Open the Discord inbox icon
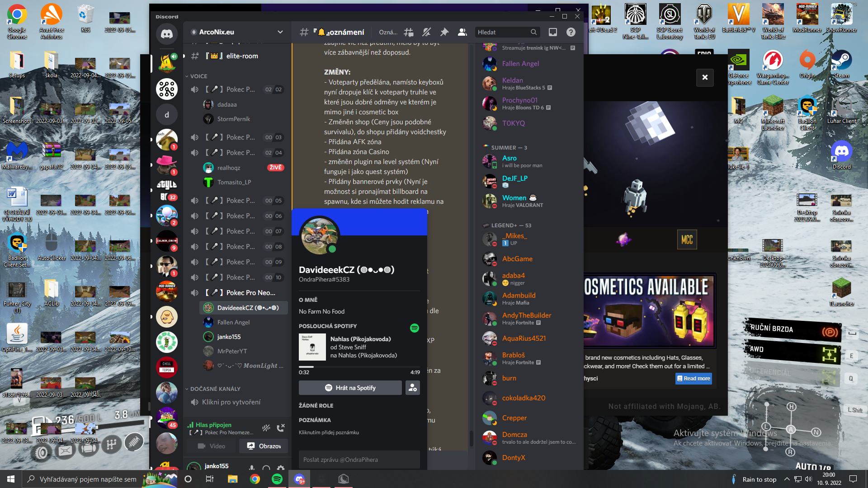The height and width of the screenshot is (488, 868). [552, 32]
